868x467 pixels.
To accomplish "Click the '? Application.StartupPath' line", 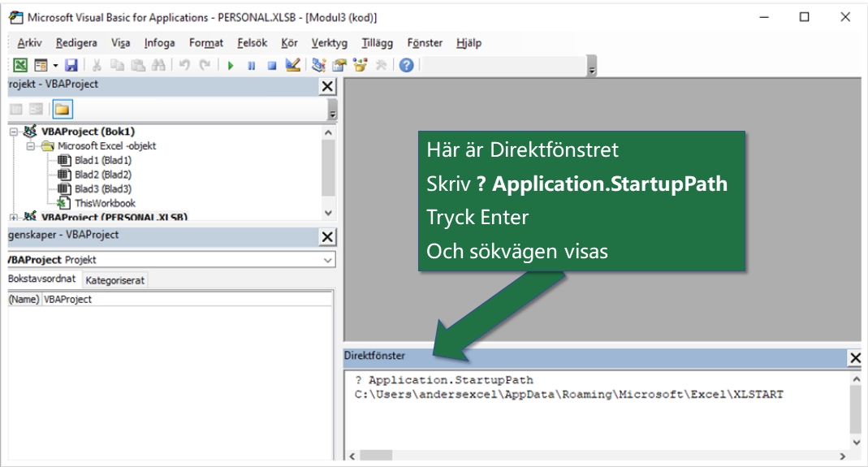I will coord(444,380).
